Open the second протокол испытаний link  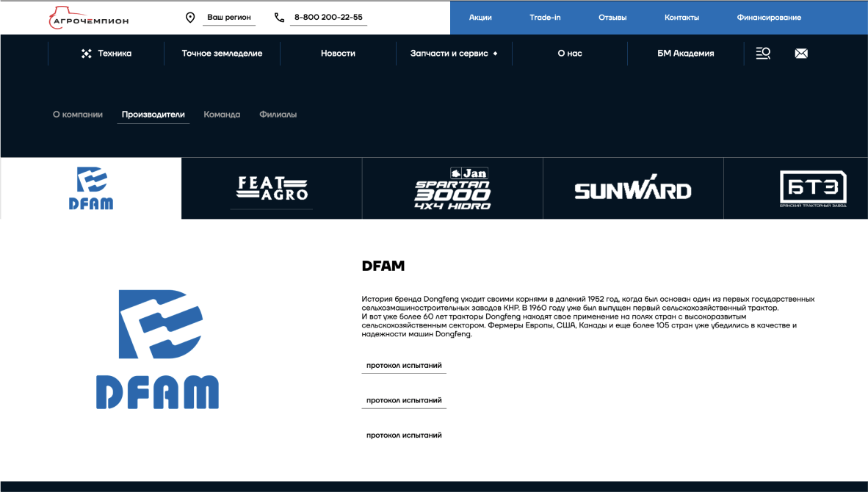tap(404, 401)
